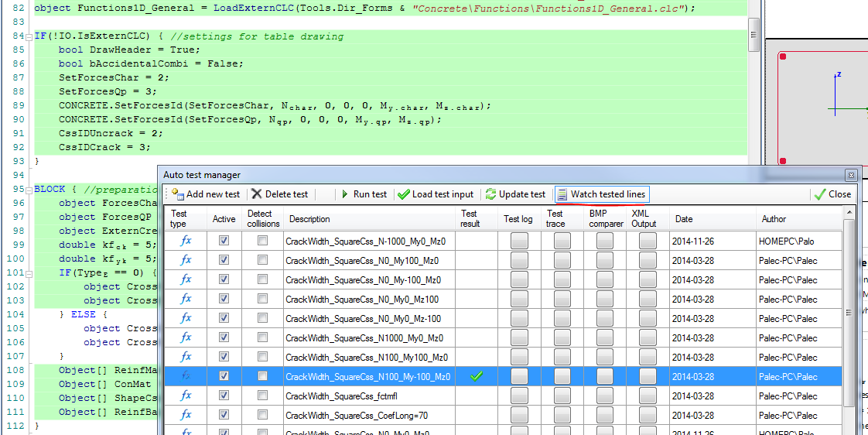The image size is (868, 435).
Task: Click red corner reinforcement bar at top-left
Action: coord(783,56)
